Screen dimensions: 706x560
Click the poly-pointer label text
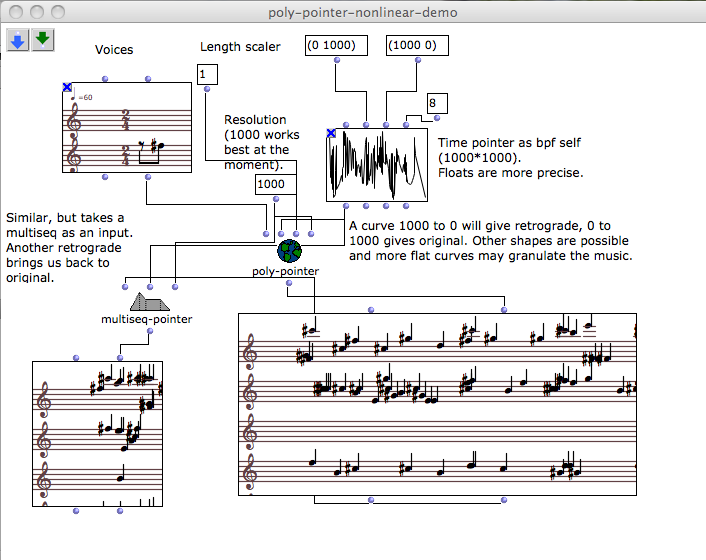coord(285,271)
